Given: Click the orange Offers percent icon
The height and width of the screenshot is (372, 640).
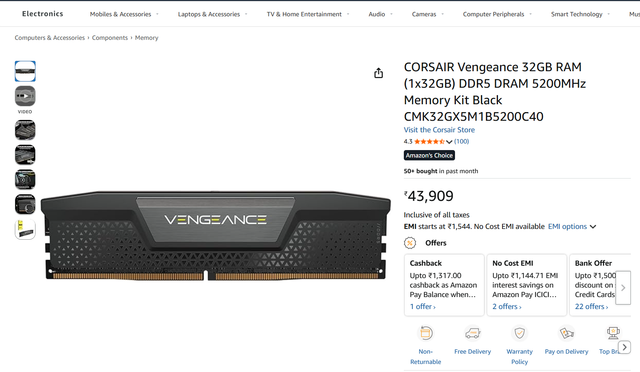Looking at the screenshot, I should [410, 243].
